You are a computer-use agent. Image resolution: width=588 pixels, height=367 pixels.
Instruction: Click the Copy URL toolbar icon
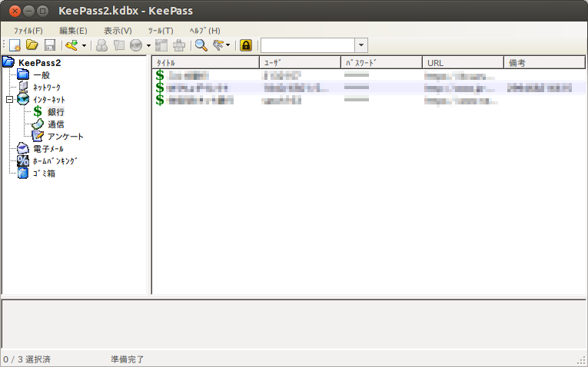161,45
